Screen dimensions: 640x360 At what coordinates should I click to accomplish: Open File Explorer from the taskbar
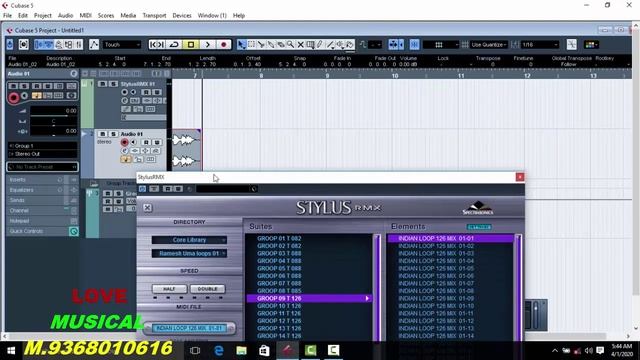pos(241,350)
